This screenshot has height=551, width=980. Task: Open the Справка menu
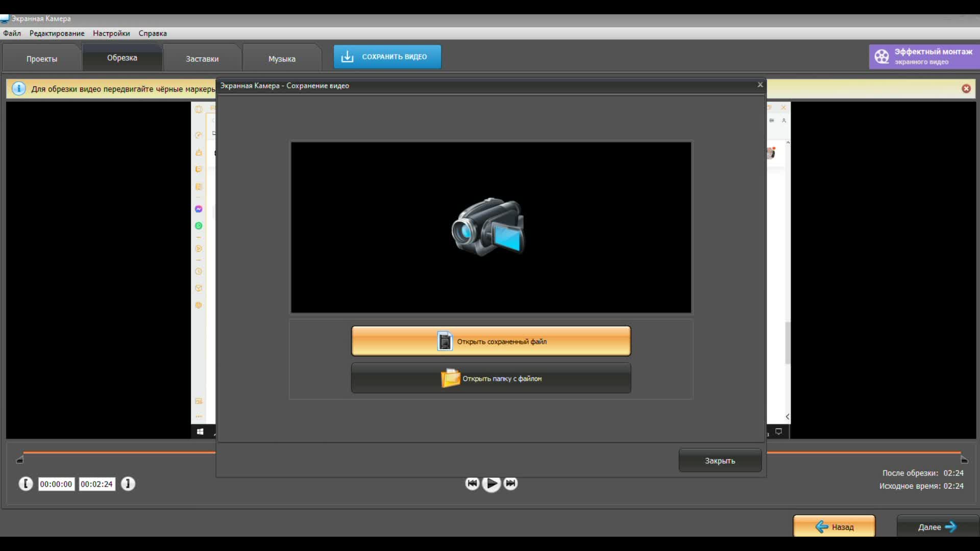(x=152, y=33)
